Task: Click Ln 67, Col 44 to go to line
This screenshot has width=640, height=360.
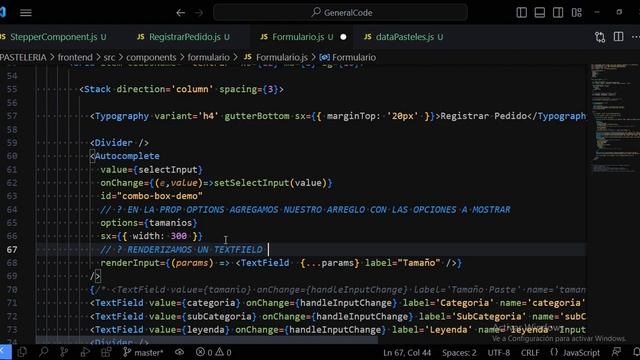Action: click(x=407, y=353)
